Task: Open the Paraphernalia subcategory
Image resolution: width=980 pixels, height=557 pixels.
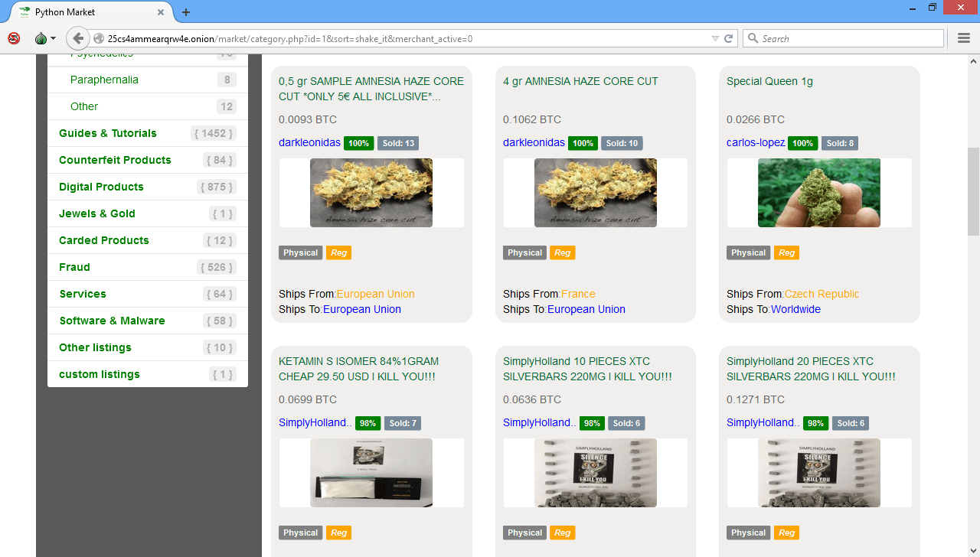Action: pos(104,80)
